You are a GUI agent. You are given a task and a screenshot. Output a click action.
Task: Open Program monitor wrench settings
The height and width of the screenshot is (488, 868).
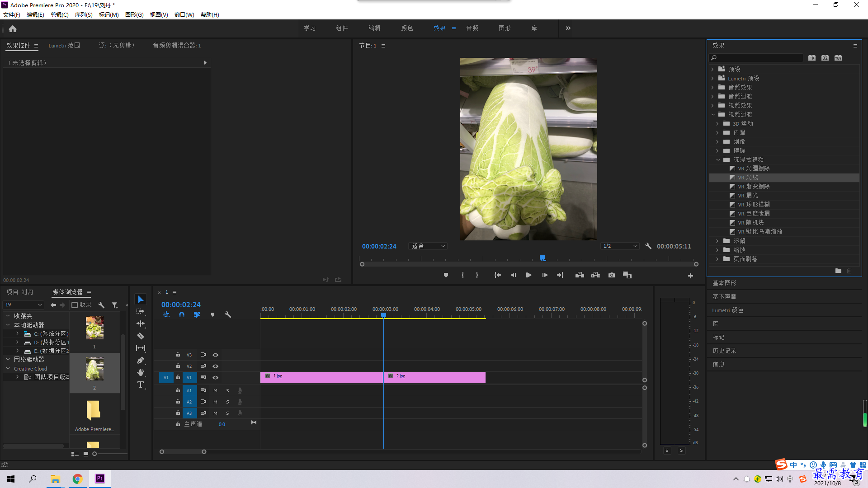648,246
